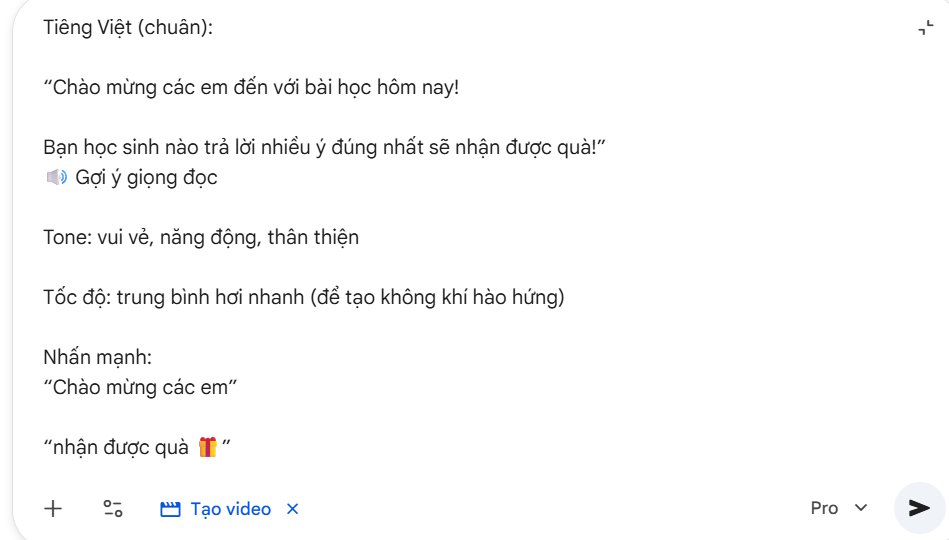Place cursor in the 'Tone: vui vẻ' line
This screenshot has width=949, height=540.
click(x=201, y=237)
